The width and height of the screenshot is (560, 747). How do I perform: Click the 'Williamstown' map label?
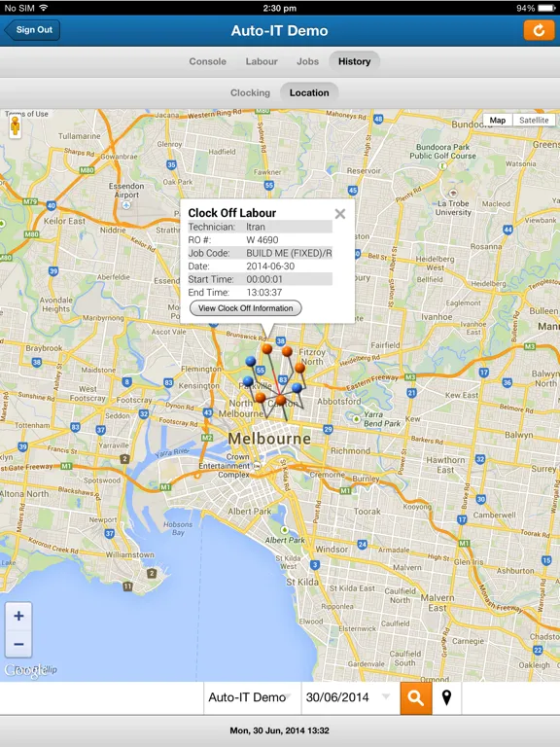(130, 554)
